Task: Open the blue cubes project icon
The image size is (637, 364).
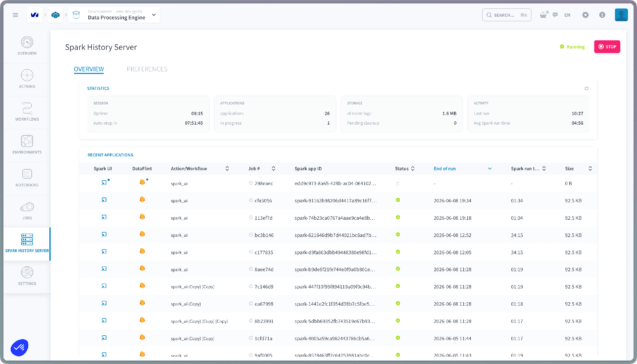Action: [55, 15]
